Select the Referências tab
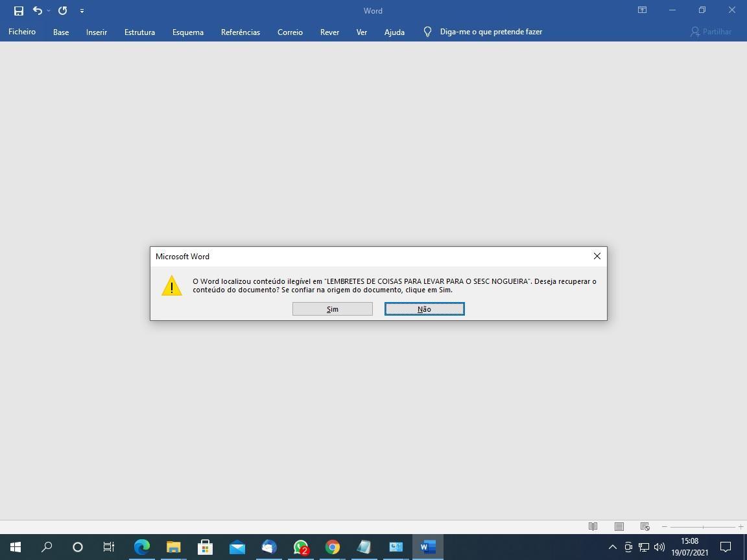Viewport: 747px width, 560px height. (x=241, y=32)
